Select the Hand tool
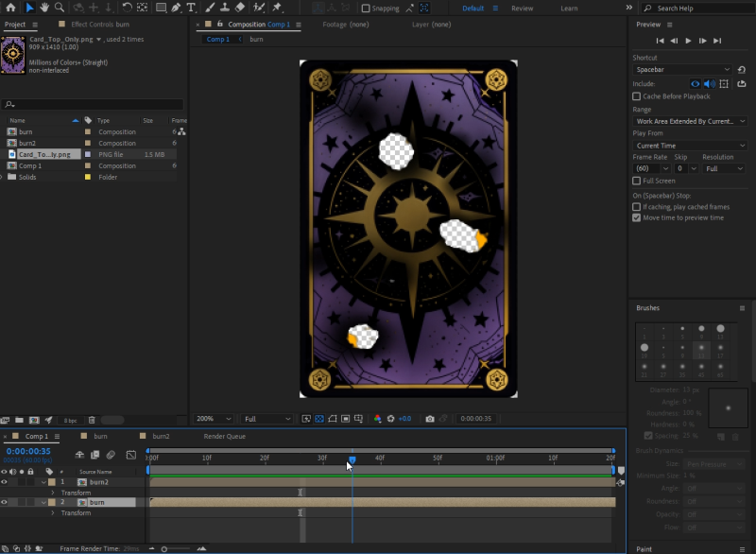Image resolution: width=756 pixels, height=554 pixels. (44, 8)
